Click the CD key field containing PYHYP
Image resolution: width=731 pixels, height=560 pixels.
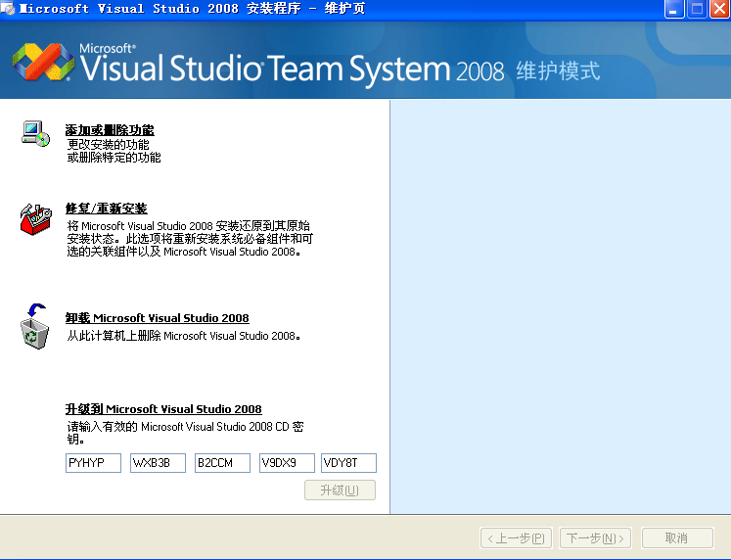point(93,463)
